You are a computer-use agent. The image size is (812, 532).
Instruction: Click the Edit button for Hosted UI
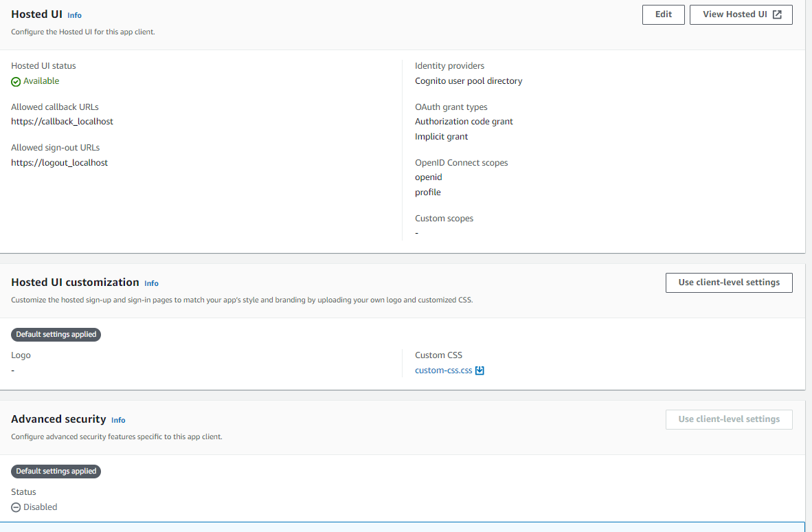point(663,14)
